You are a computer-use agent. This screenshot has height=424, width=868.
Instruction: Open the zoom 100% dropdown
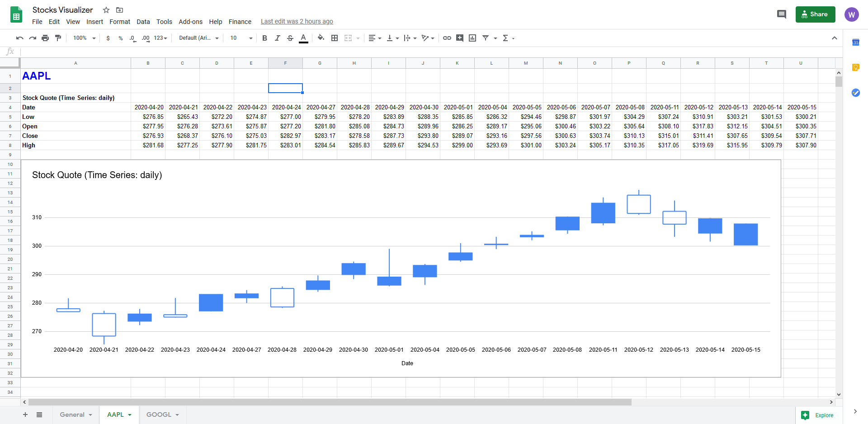pyautogui.click(x=85, y=38)
